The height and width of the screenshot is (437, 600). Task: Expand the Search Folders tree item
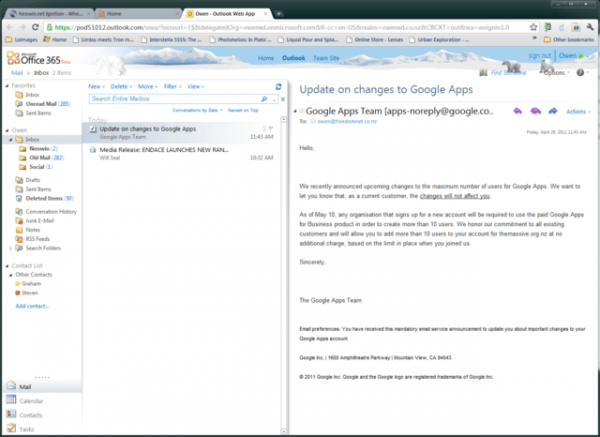click(x=10, y=248)
